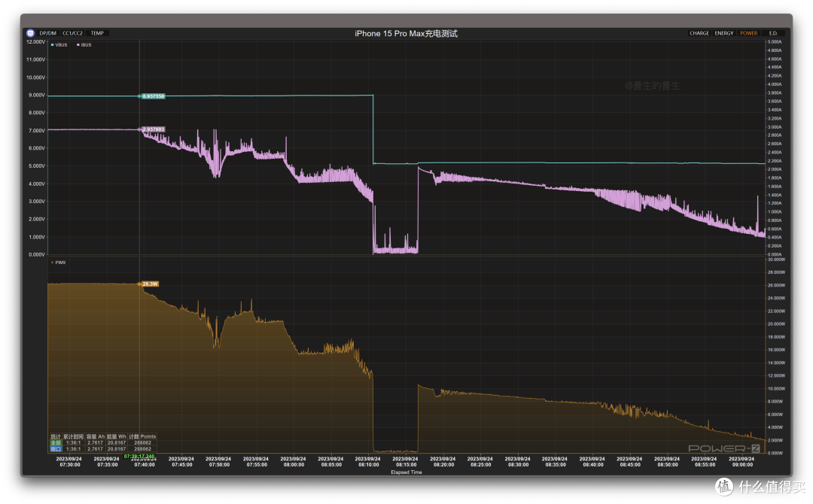
Task: Click the 30.000W power axis label
Action: point(775,260)
